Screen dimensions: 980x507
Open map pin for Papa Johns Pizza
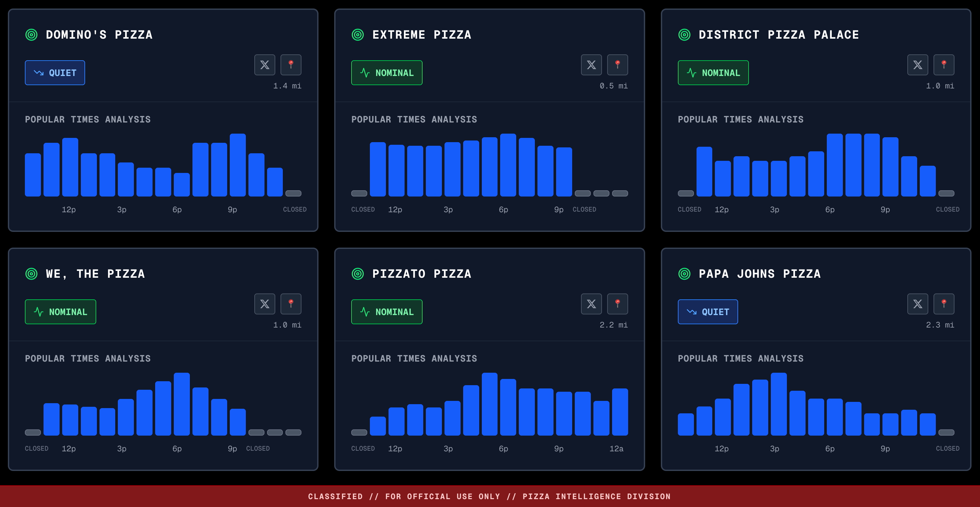click(x=943, y=304)
